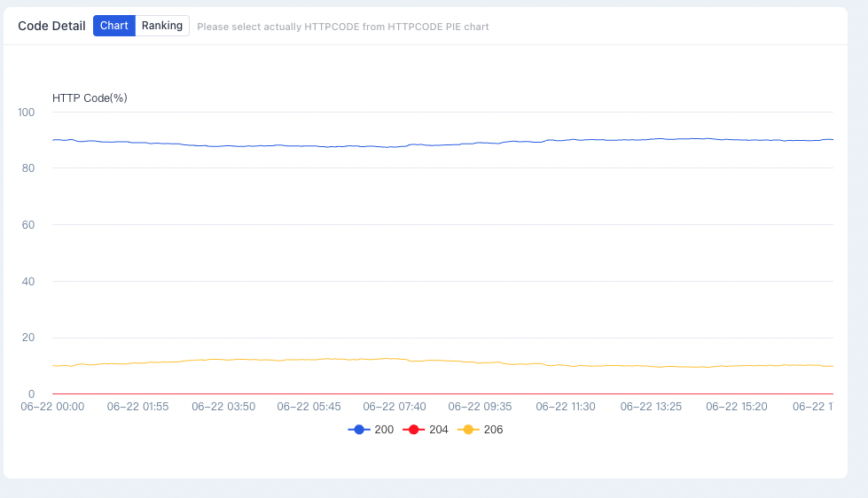Viewport: 868px width, 498px height.
Task: Click the 204 legend label text
Action: click(x=438, y=430)
